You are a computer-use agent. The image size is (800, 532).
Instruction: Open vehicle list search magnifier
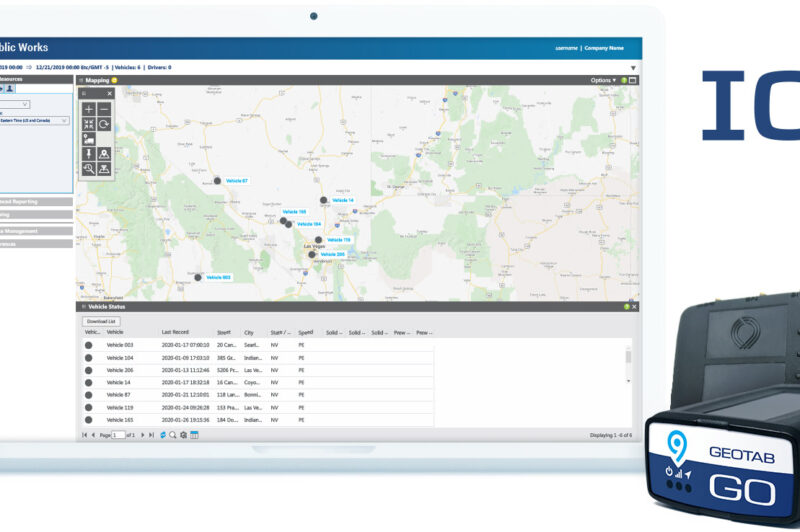pyautogui.click(x=173, y=435)
